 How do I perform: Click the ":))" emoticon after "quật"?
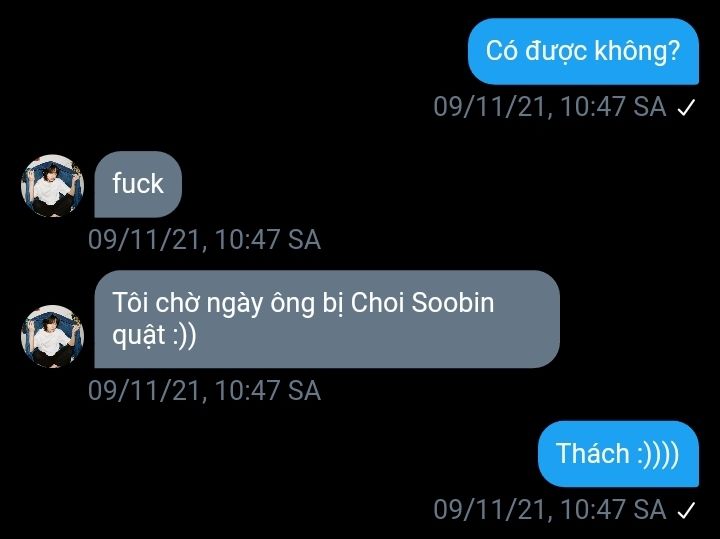[x=185, y=336]
